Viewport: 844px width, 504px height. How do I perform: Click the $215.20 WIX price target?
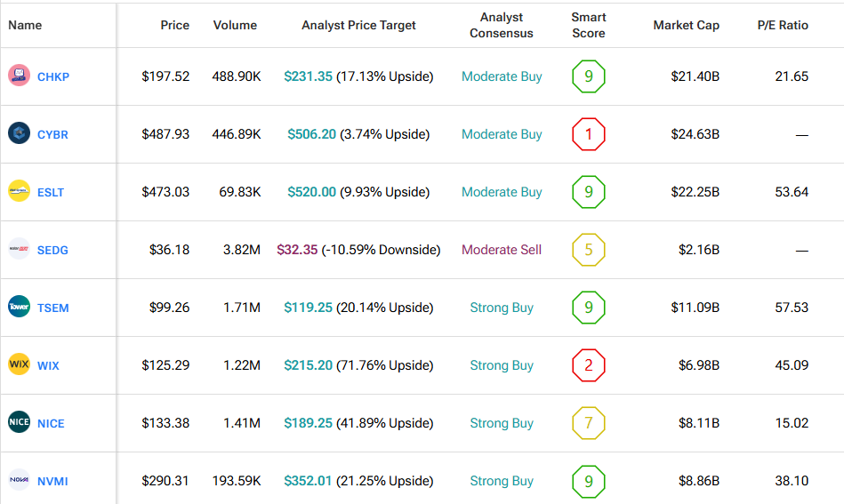[x=308, y=365]
